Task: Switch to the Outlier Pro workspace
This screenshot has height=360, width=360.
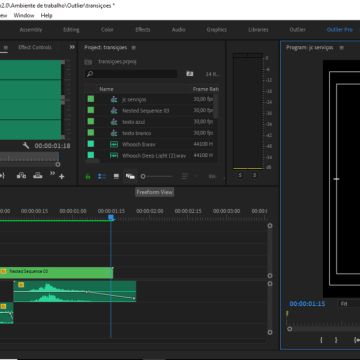Action: click(x=339, y=30)
